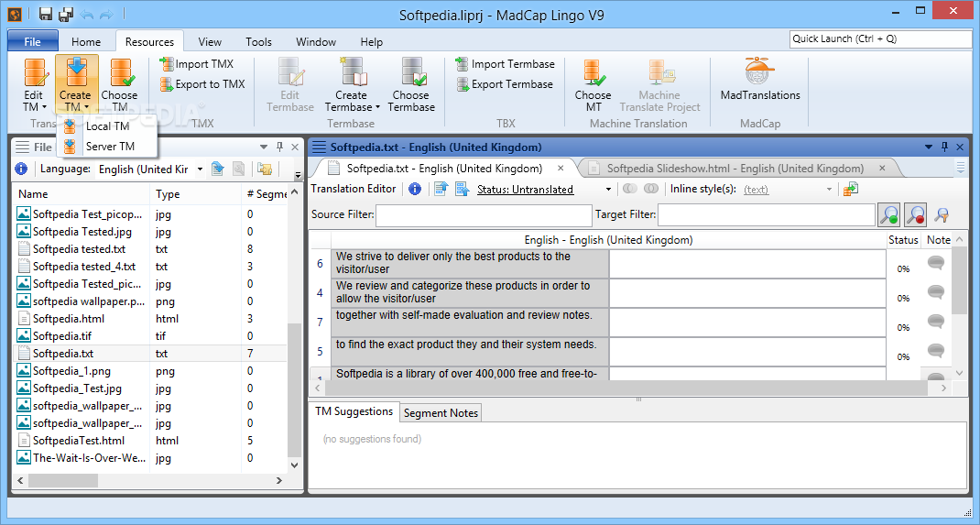Select Softpedia.html in the file list
This screenshot has height=525, width=980.
pyautogui.click(x=150, y=319)
